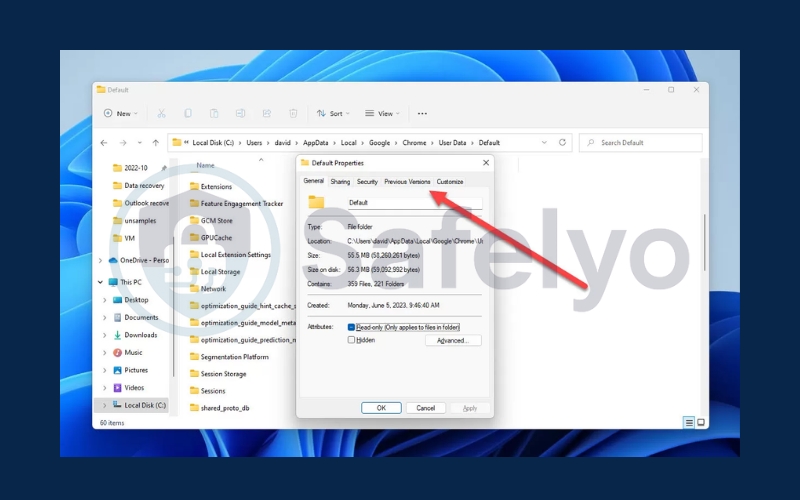The image size is (800, 500).
Task: Select the Session Storage folder
Action: [218, 374]
